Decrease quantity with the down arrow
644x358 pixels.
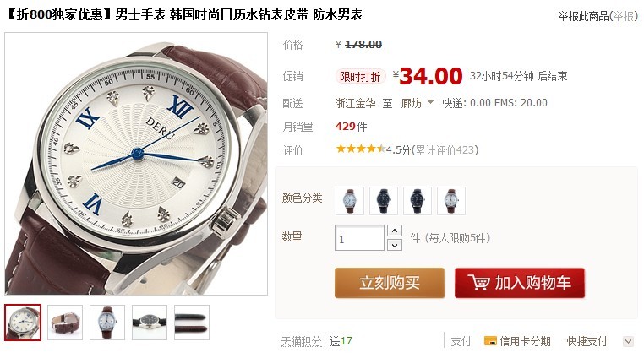[395, 245]
